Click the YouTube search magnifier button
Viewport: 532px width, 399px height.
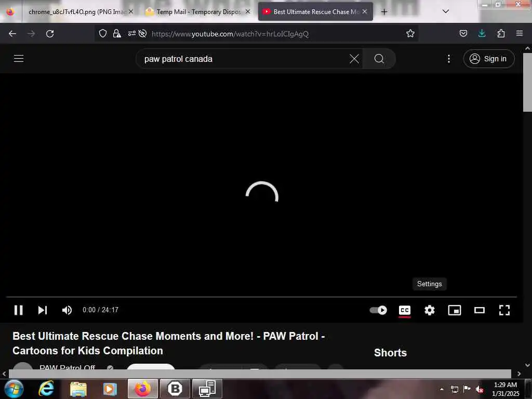tap(379, 59)
